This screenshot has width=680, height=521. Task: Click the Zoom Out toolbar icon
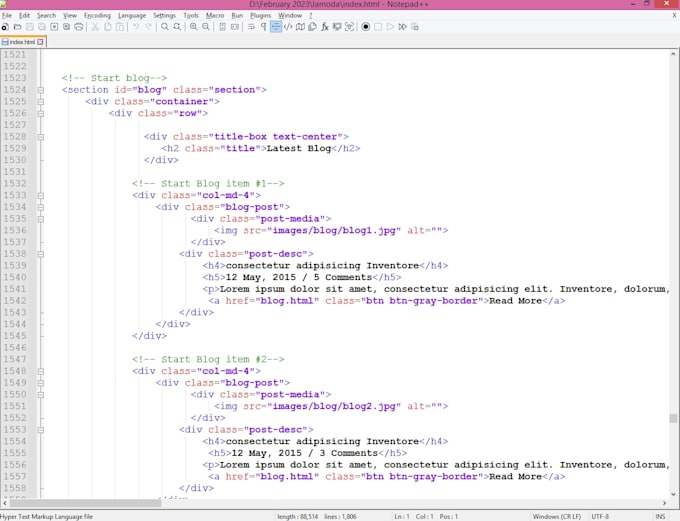point(206,27)
